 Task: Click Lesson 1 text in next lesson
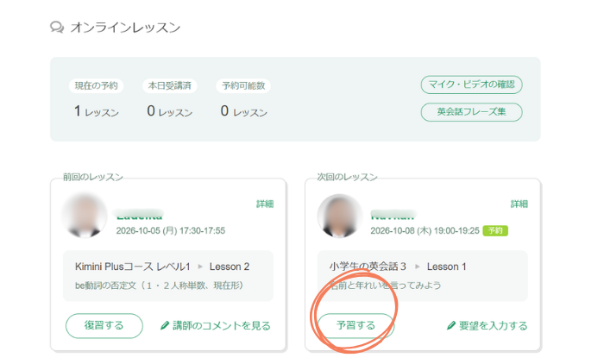pyautogui.click(x=446, y=267)
